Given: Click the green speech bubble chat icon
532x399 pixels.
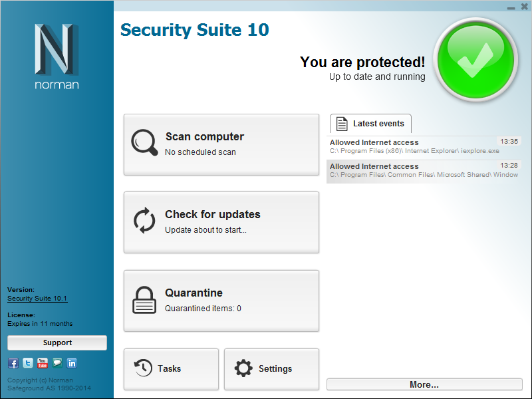Looking at the screenshot, I should pyautogui.click(x=57, y=363).
